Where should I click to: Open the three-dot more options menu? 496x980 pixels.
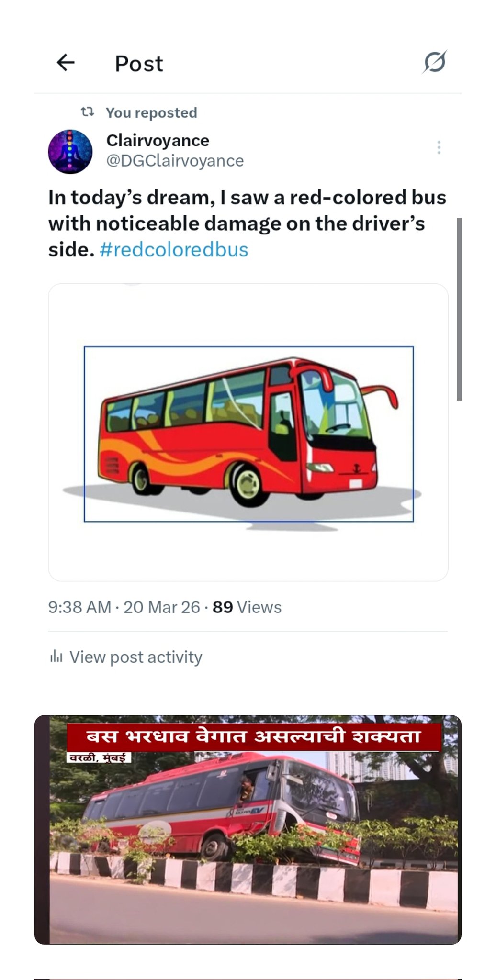tap(439, 147)
